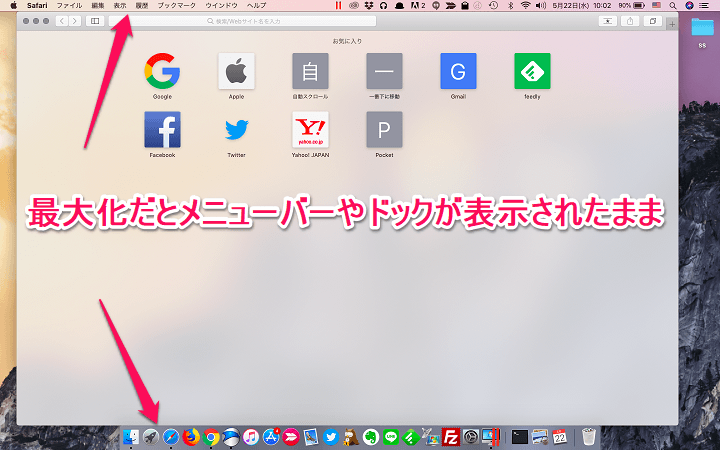Click the date and time 10:02
This screenshot has height=450, width=720.
tap(581, 6)
